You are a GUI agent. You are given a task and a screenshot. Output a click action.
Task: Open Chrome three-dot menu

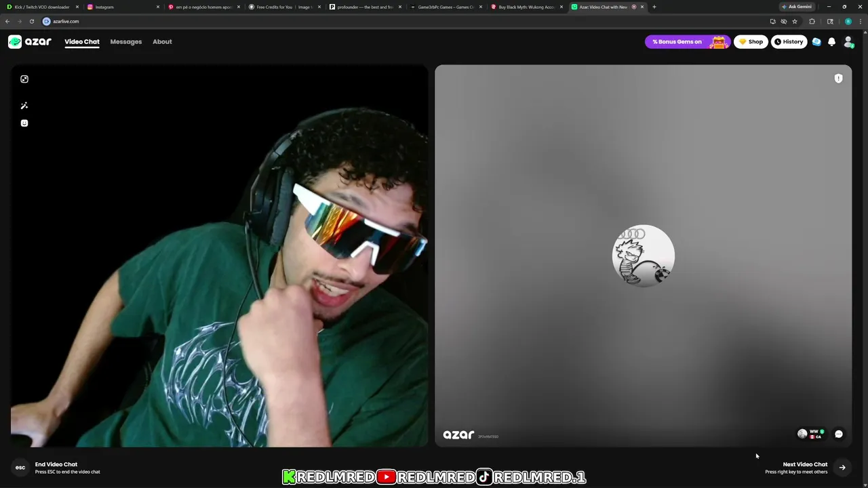861,21
